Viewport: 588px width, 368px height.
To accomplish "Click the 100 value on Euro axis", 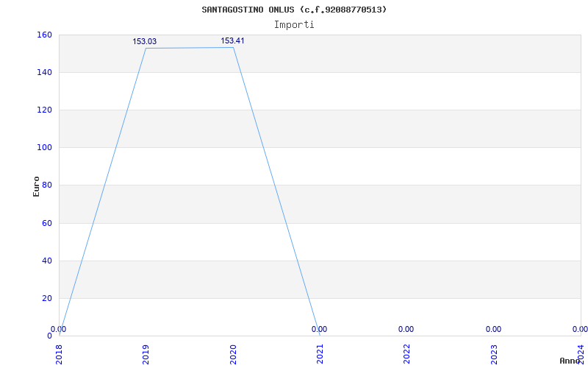I will 44,148.
